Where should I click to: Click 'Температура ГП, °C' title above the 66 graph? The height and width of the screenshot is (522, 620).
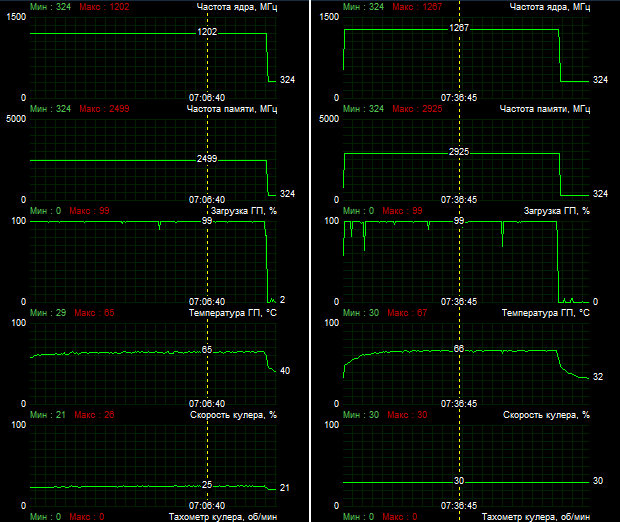546,313
